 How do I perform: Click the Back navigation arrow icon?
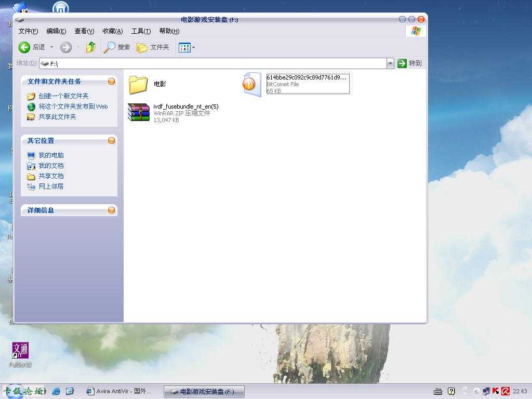24,47
